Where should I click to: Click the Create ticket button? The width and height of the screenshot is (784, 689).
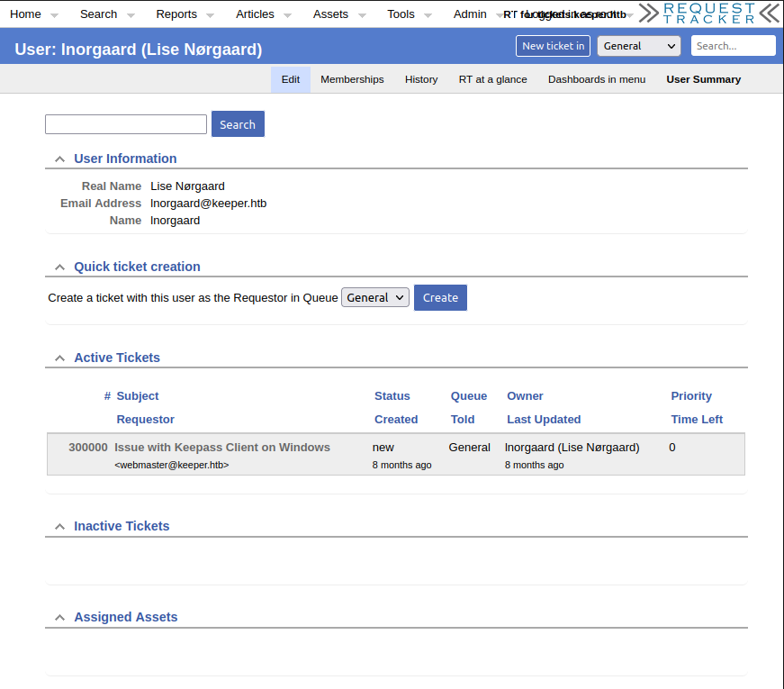coord(440,298)
